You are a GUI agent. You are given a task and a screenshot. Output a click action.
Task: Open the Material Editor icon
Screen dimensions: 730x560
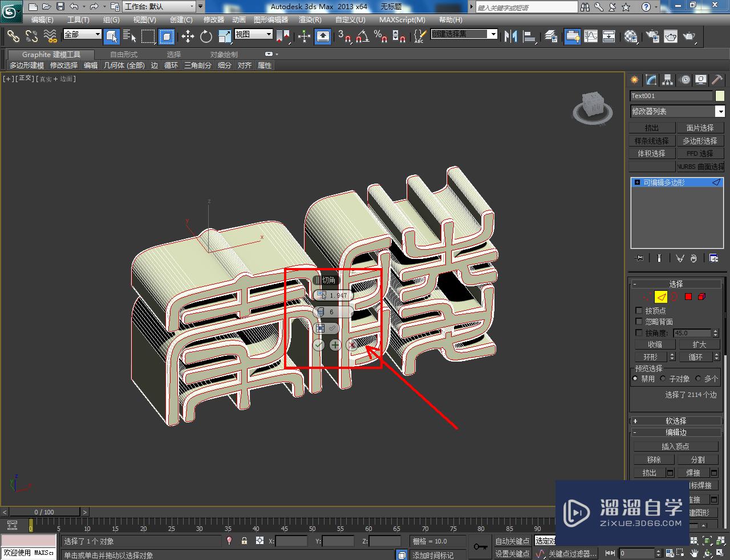(x=631, y=36)
